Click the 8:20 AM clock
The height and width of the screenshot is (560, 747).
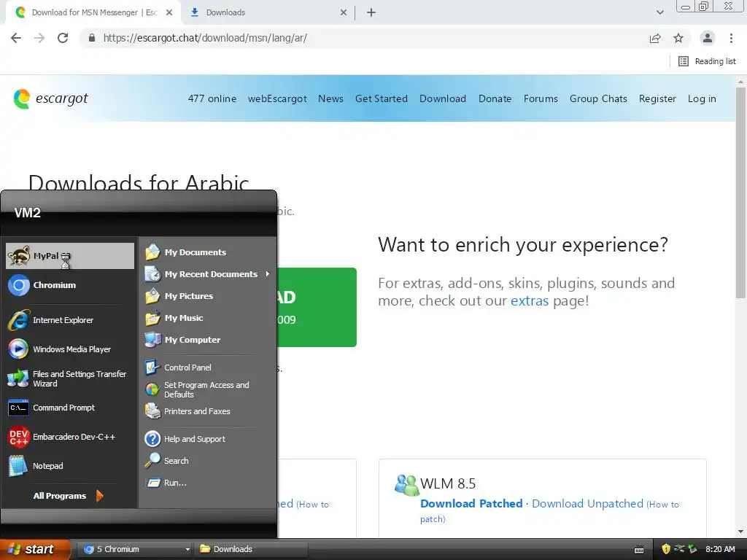[x=720, y=549]
